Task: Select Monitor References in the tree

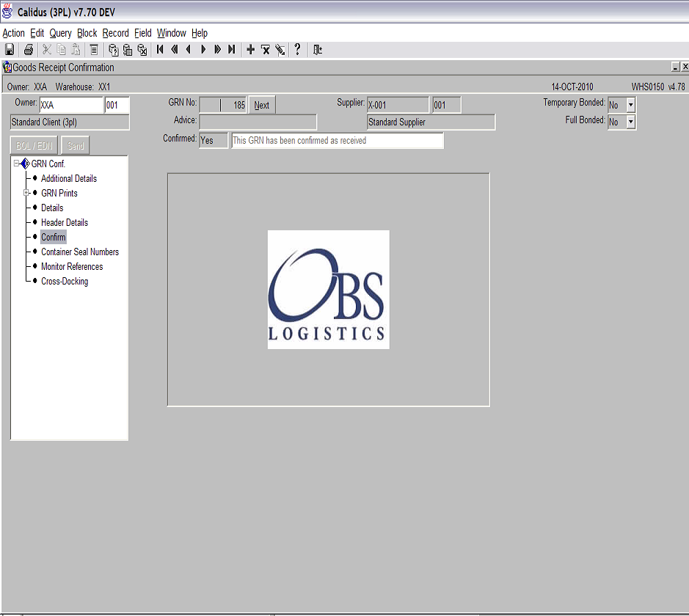Action: [x=72, y=266]
